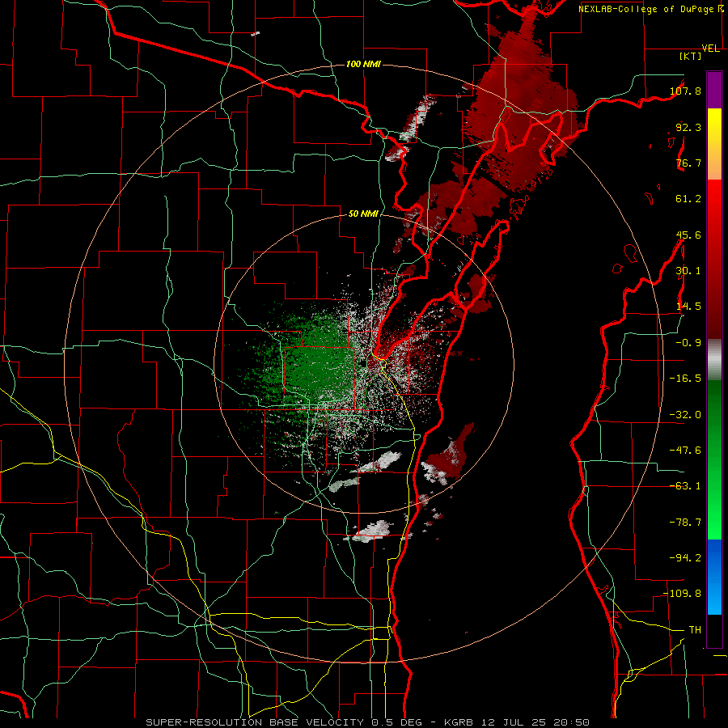Click the TH label on the legend
This screenshot has height=728, width=728.
(695, 630)
